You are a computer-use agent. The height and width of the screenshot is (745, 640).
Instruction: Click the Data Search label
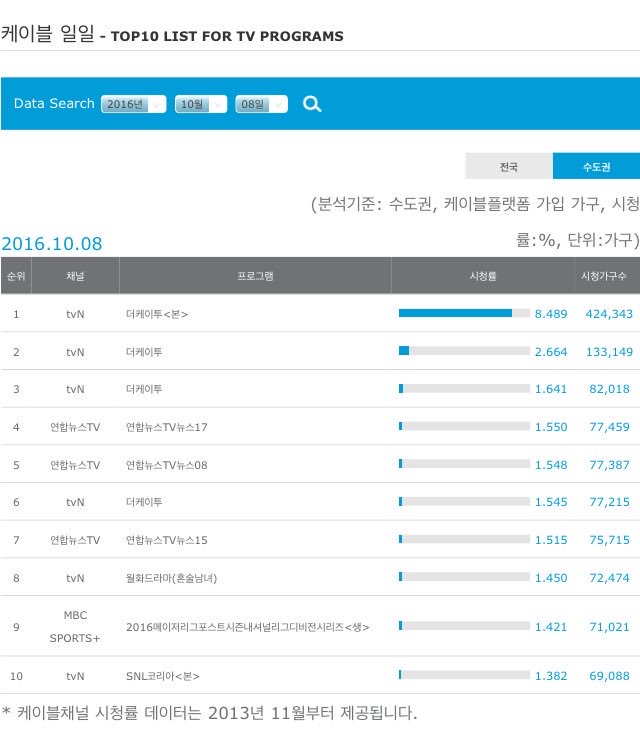54,104
